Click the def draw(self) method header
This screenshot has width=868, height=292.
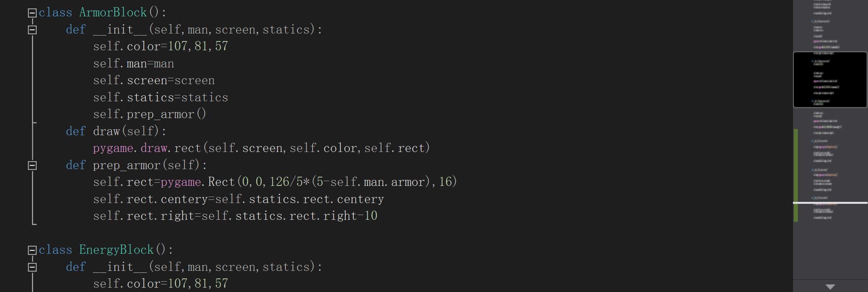(x=116, y=131)
